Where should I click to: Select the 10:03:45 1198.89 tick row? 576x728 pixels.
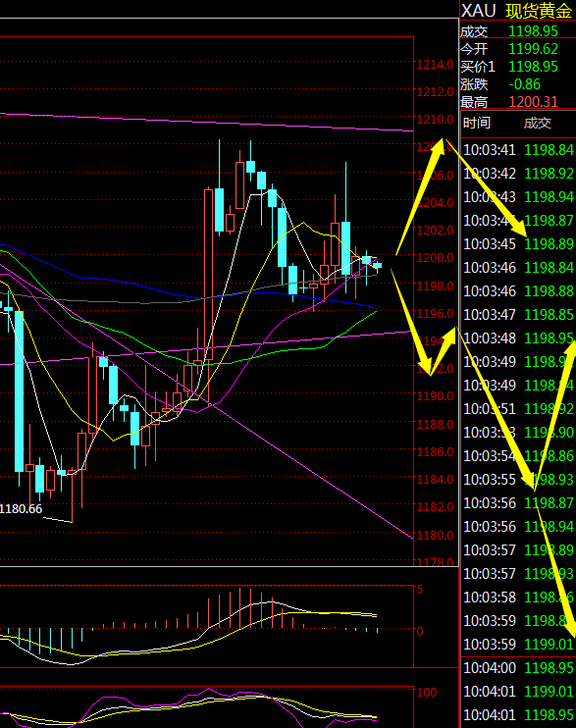518,244
